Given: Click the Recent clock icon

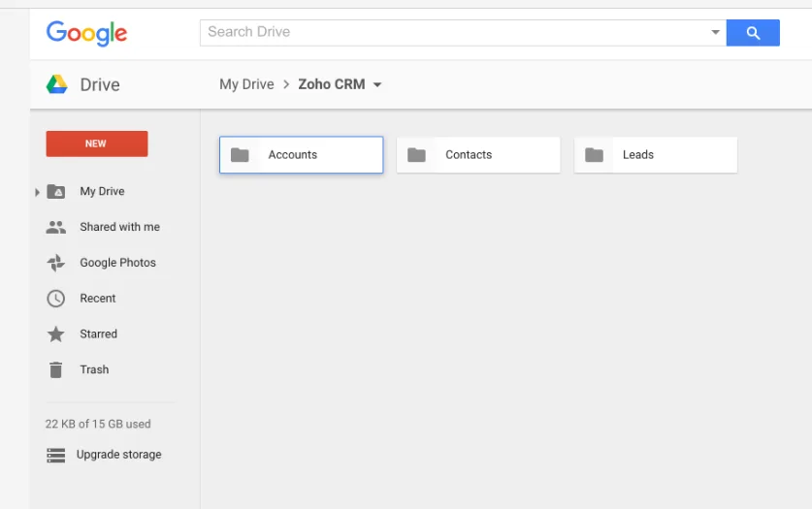Looking at the screenshot, I should point(56,299).
